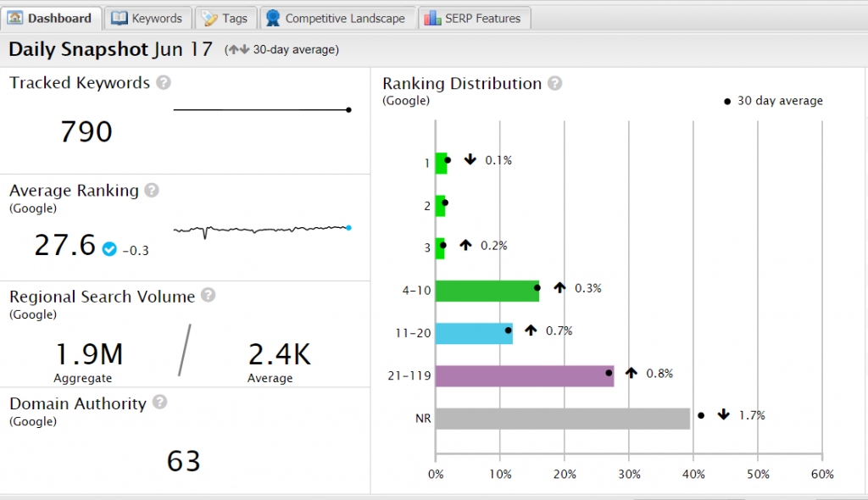
Task: Click the 0.7% change label
Action: (x=559, y=331)
